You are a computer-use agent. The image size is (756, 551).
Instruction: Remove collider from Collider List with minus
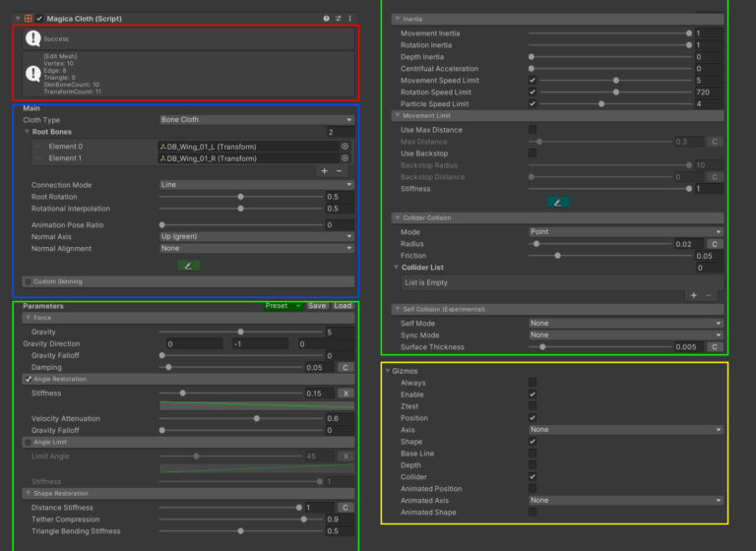pos(709,295)
